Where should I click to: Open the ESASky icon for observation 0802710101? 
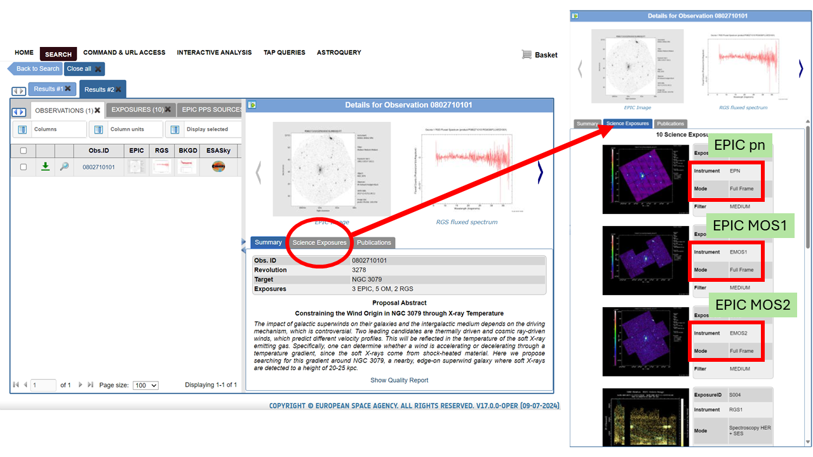pyautogui.click(x=218, y=167)
